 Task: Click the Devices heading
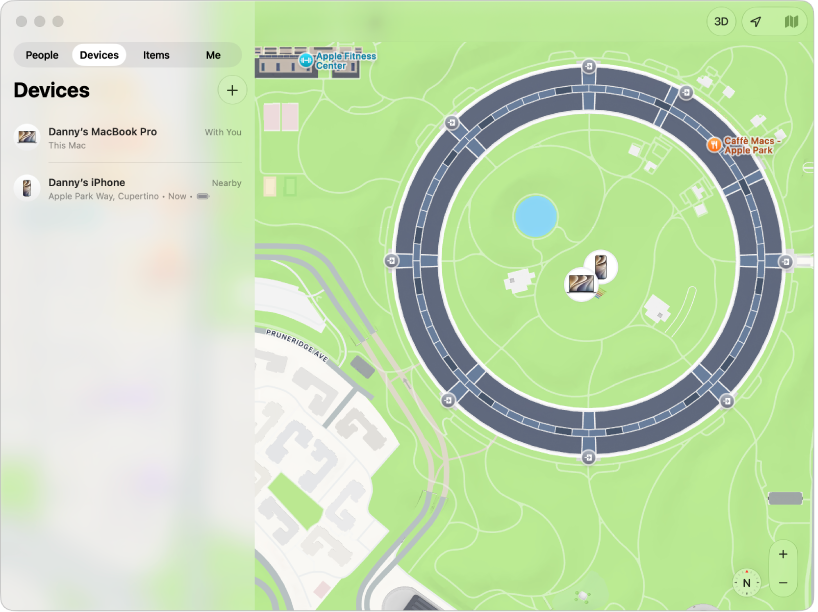pos(52,90)
